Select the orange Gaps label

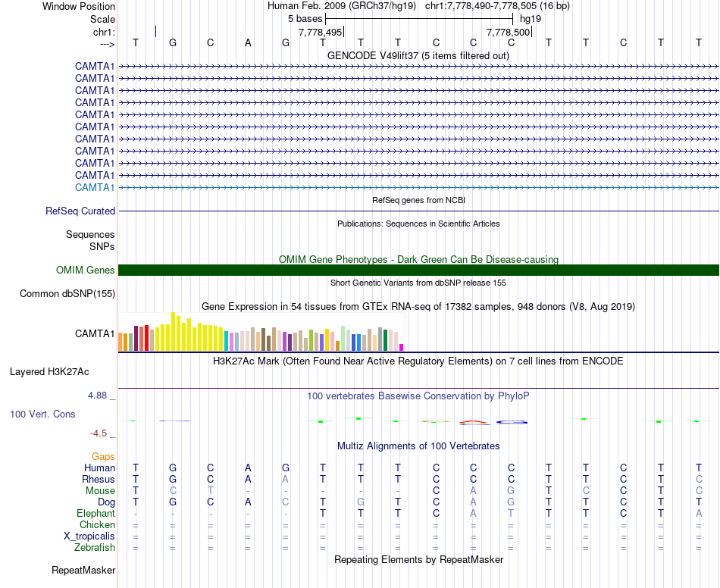pyautogui.click(x=103, y=456)
